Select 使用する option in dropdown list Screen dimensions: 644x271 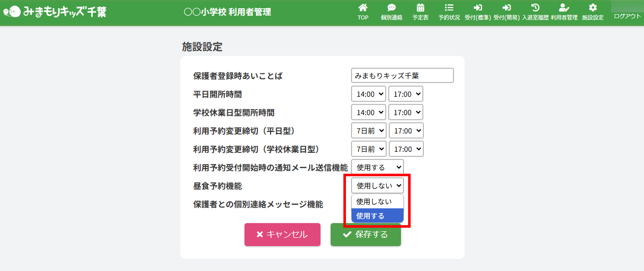coord(377,216)
